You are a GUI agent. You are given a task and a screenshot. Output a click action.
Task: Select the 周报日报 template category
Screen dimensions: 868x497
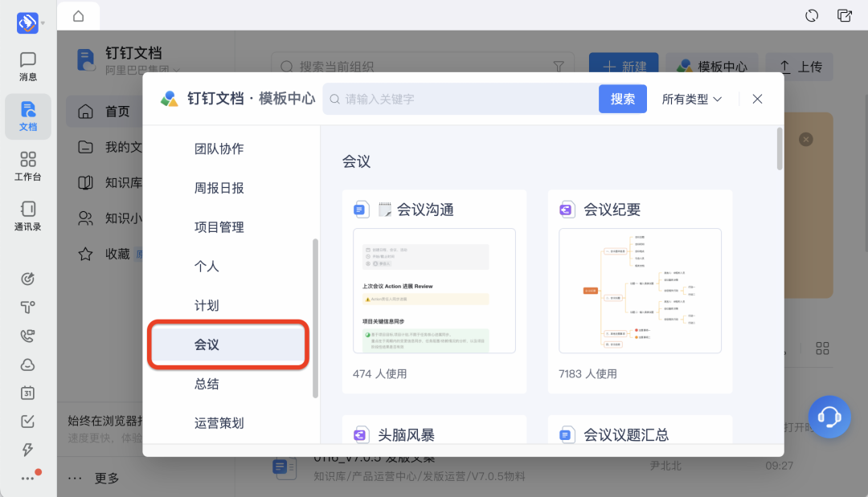click(x=219, y=188)
